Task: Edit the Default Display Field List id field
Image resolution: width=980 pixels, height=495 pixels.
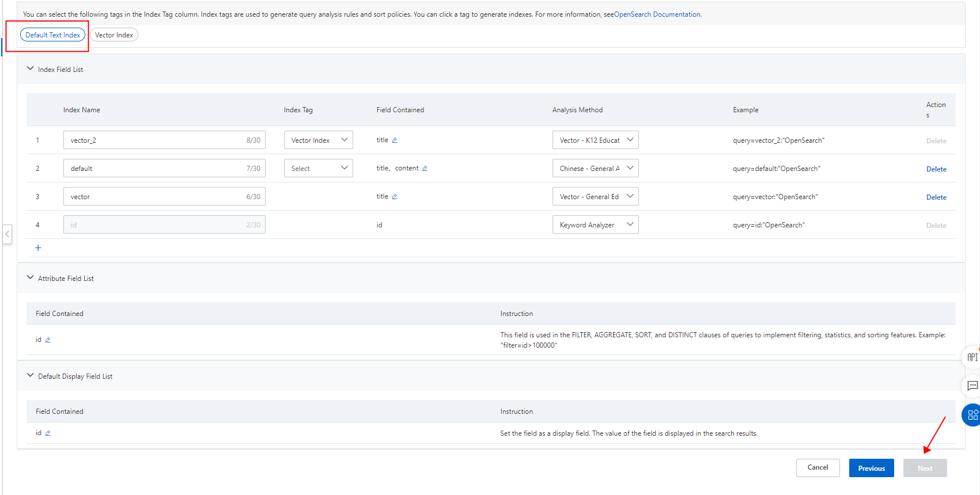Action: click(48, 433)
